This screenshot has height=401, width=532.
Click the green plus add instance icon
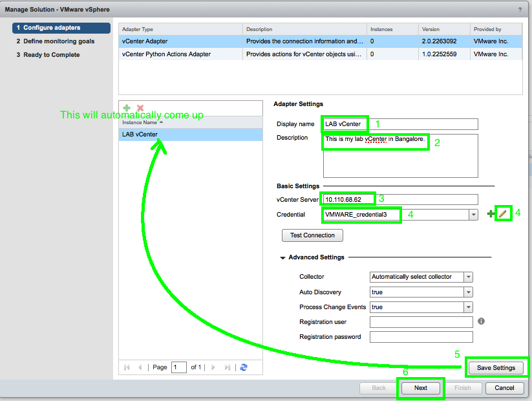tap(127, 109)
